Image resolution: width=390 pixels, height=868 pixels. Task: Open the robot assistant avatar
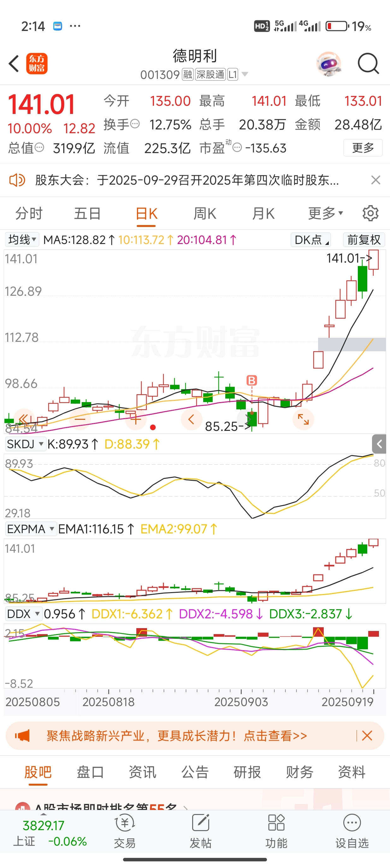(329, 63)
